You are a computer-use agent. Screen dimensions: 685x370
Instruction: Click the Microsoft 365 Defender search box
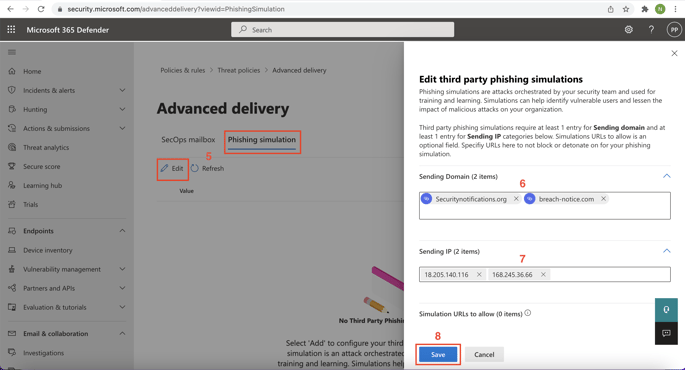[342, 30]
